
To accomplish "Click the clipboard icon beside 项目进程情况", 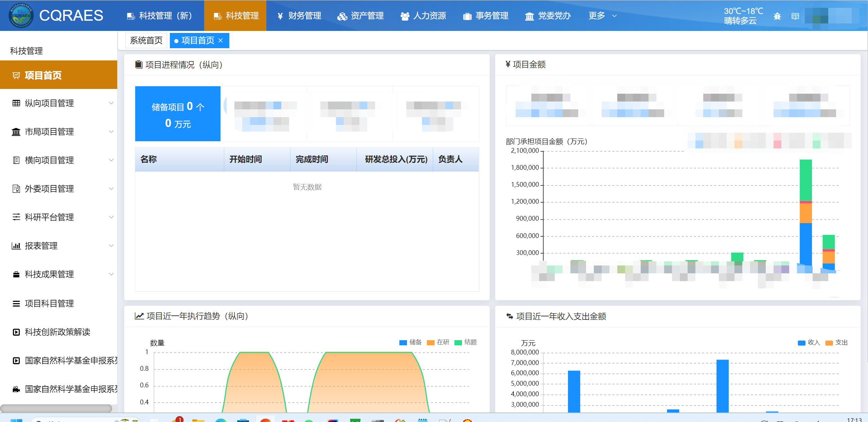I will coord(139,65).
